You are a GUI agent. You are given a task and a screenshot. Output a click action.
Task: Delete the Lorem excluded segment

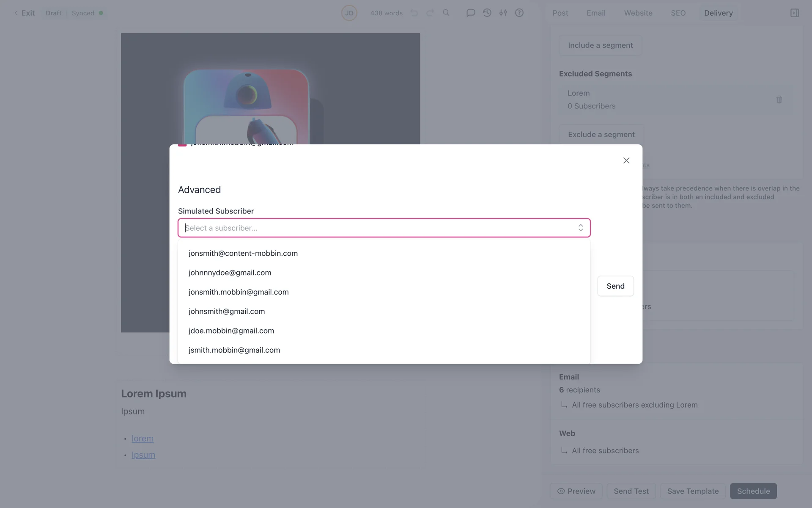click(x=779, y=99)
